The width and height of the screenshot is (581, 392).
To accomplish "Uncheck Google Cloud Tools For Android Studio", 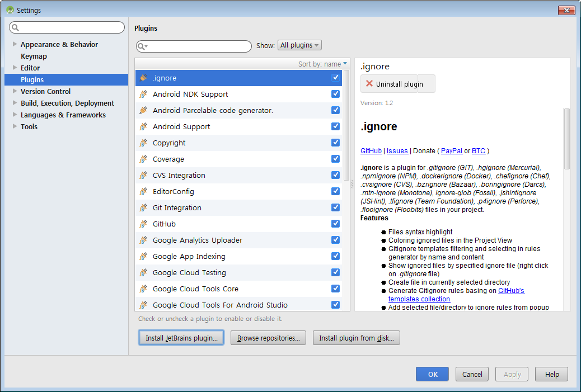I will coord(335,305).
